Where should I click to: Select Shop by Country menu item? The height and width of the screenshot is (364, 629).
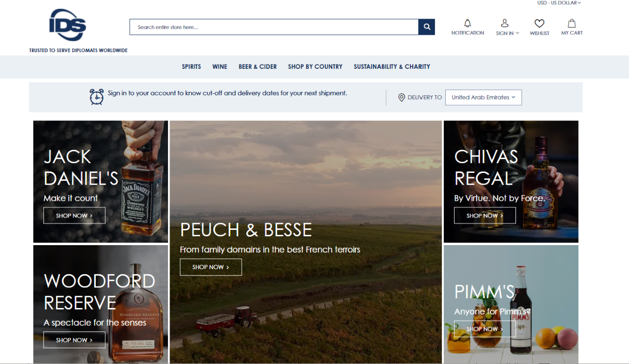point(315,67)
